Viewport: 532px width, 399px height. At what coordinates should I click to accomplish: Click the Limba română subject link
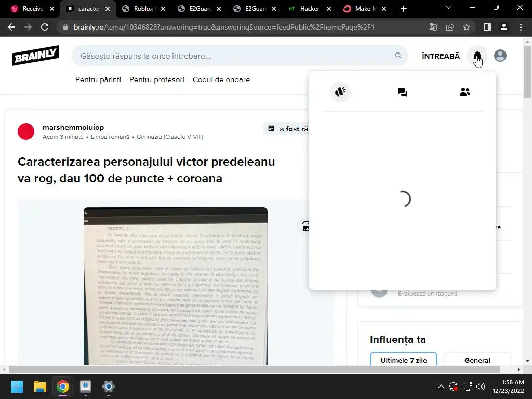[x=110, y=137]
